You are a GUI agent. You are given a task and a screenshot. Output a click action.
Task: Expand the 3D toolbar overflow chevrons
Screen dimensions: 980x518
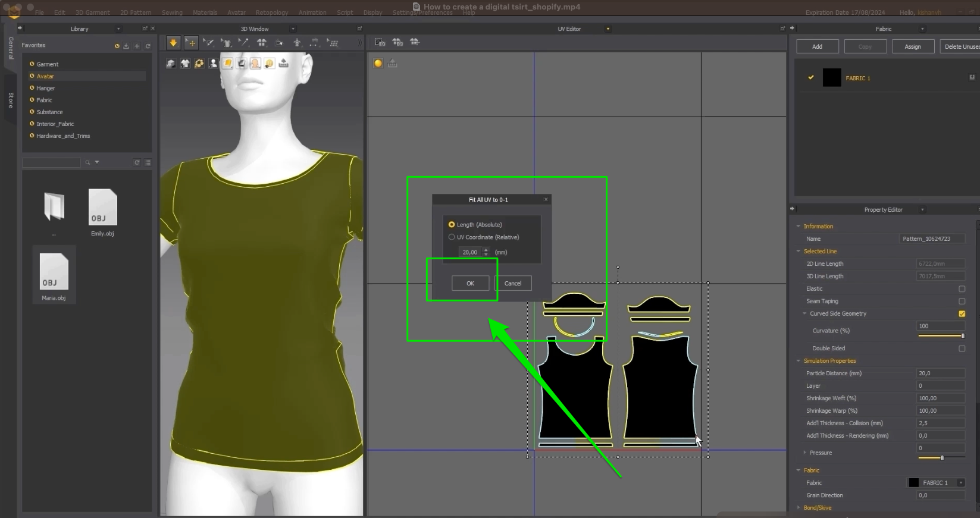359,43
